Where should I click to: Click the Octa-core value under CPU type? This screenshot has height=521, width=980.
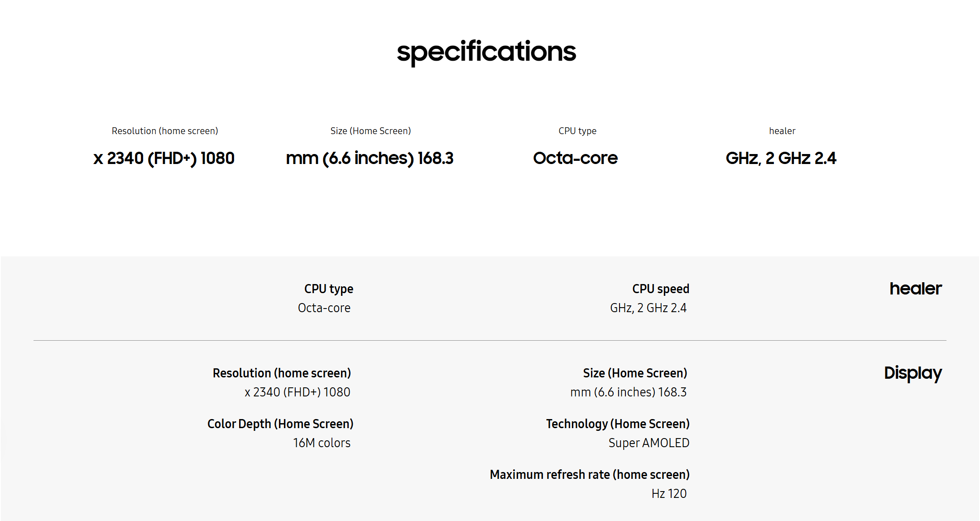point(324,308)
